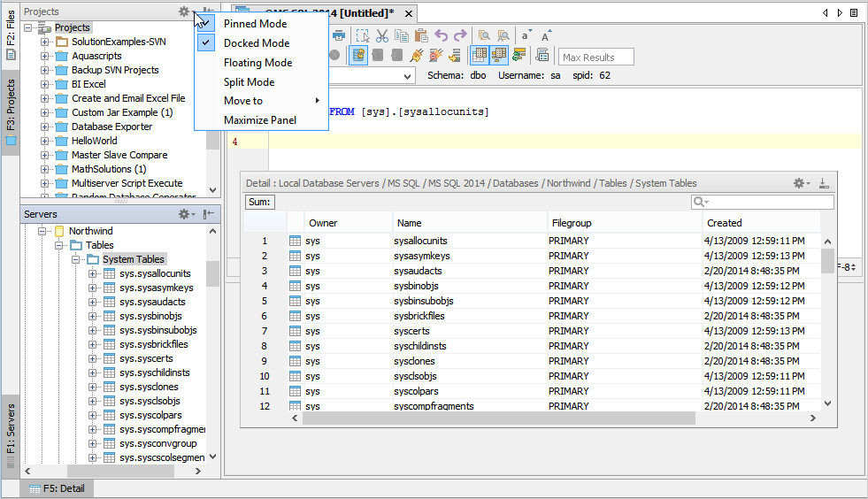Open the Projects panel gear menu
Screen dimensions: 868x499
[x=185, y=12]
